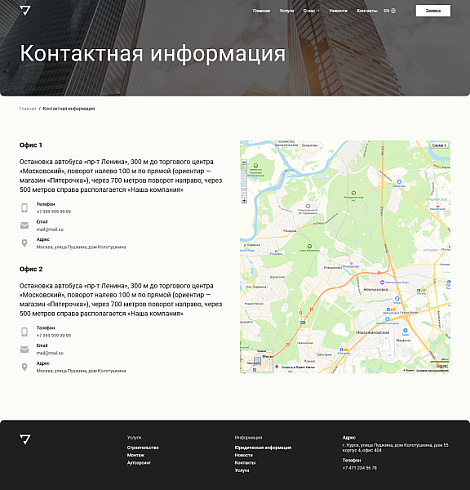Open Контакты link in footer
This screenshot has height=490, width=470.
coord(245,463)
